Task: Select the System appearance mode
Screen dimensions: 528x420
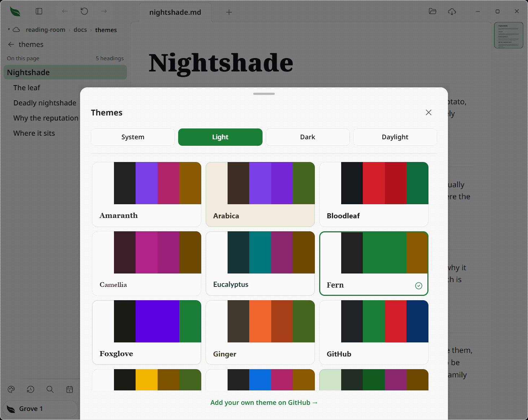Action: point(133,137)
